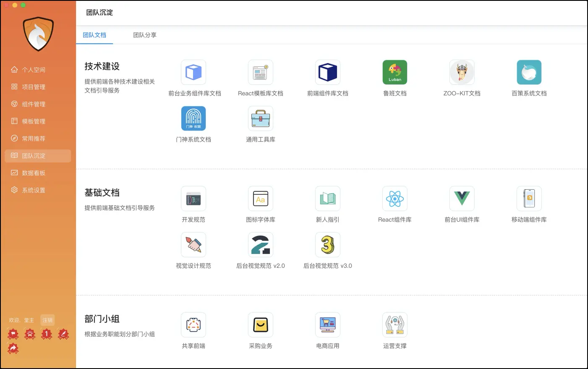Image resolution: width=588 pixels, height=369 pixels.
Task: Open 前端组件库文档 dark cube icon
Action: pyautogui.click(x=328, y=72)
